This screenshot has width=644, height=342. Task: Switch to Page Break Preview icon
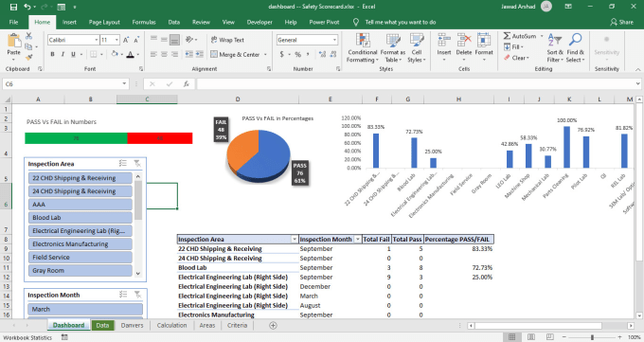tap(550, 337)
